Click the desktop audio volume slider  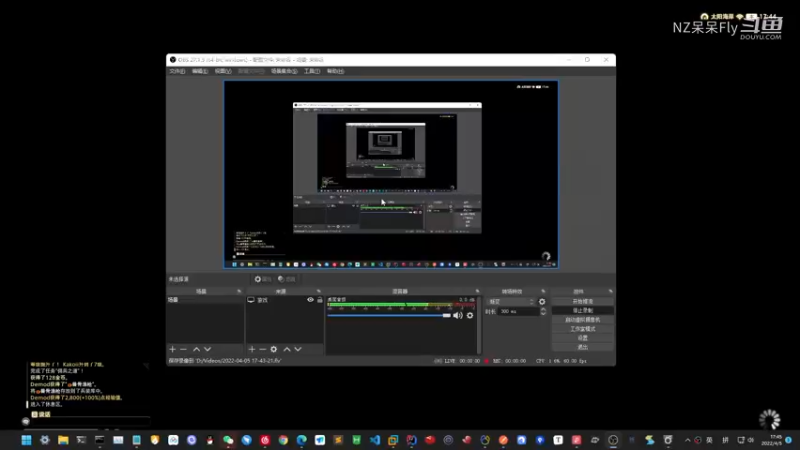pyautogui.click(x=389, y=315)
